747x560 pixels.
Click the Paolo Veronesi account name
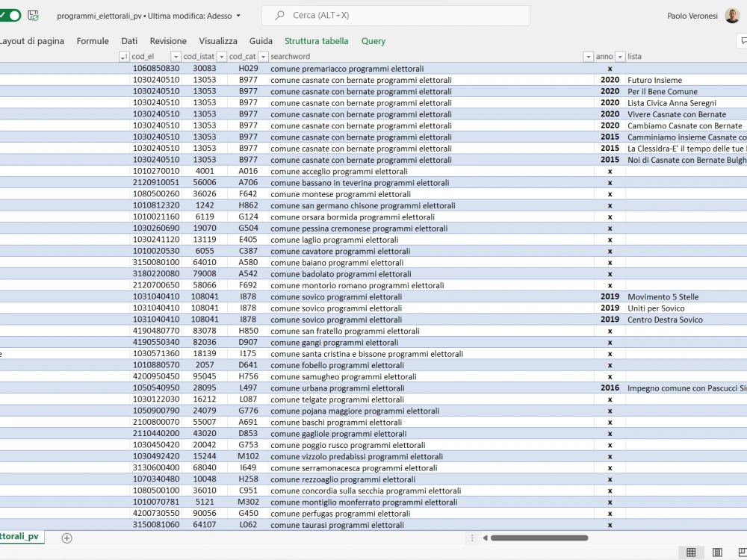pyautogui.click(x=692, y=16)
